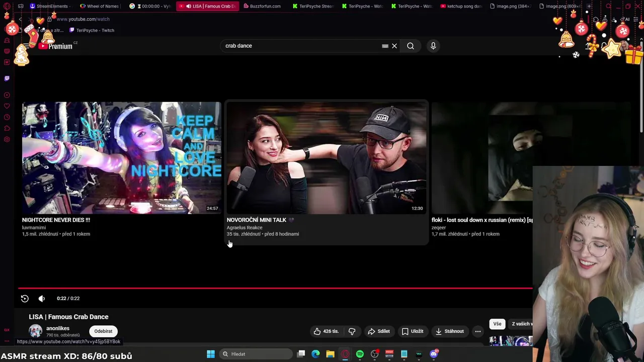Select the 'Vše' filter chip
The image size is (644, 362).
tap(497, 324)
